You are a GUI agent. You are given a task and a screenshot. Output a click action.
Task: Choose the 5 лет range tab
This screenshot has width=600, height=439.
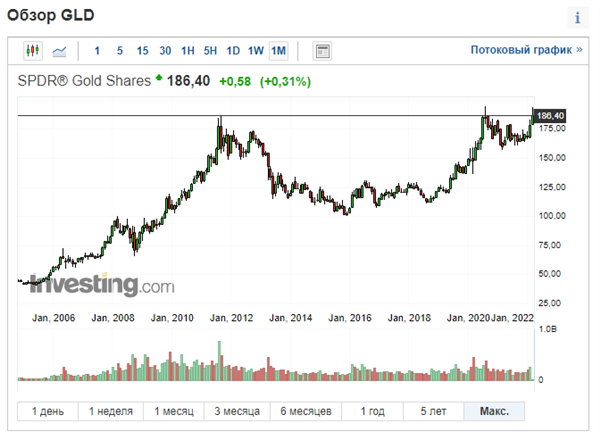(433, 411)
